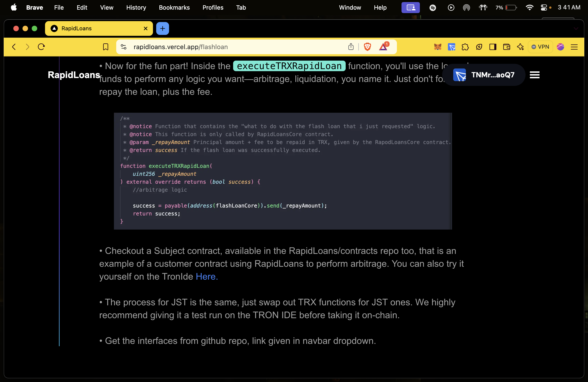Open Brave Rewards triangle icon
This screenshot has height=382, width=588.
tap(383, 47)
